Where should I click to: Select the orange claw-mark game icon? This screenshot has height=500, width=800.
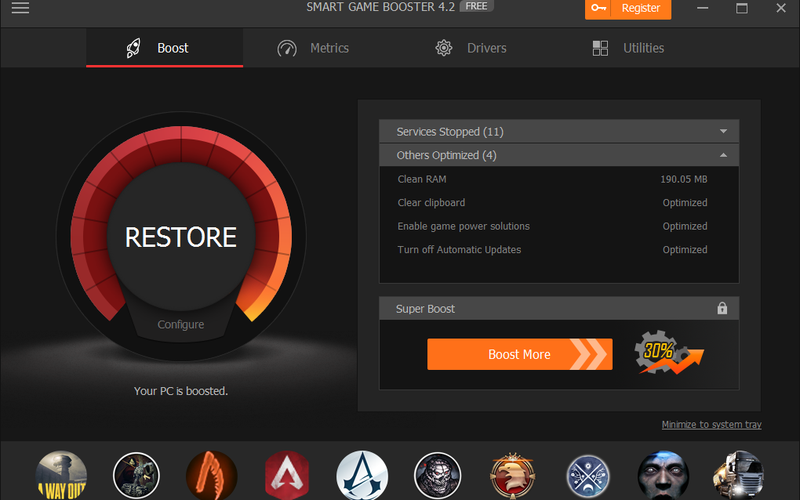(212, 475)
